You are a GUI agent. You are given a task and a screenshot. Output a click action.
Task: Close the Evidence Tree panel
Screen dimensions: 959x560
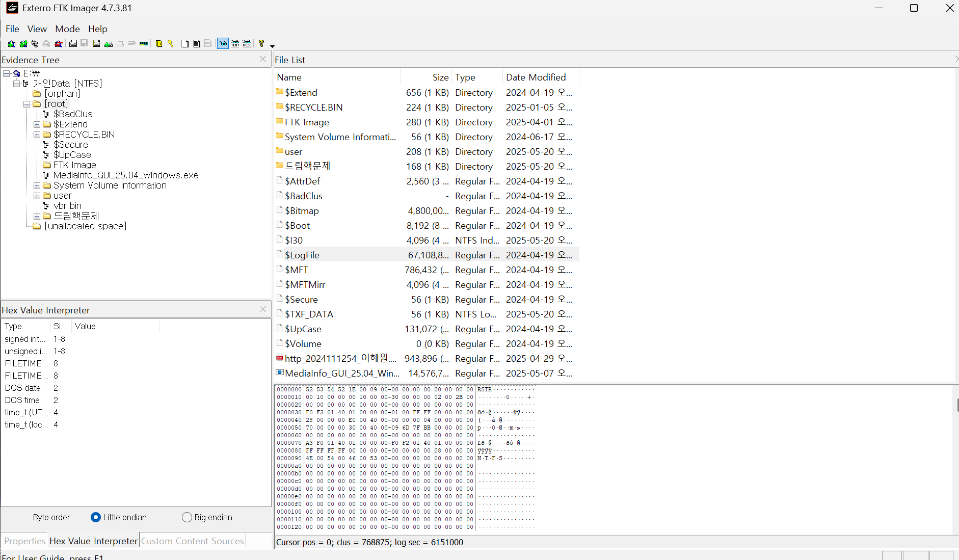[x=262, y=59]
